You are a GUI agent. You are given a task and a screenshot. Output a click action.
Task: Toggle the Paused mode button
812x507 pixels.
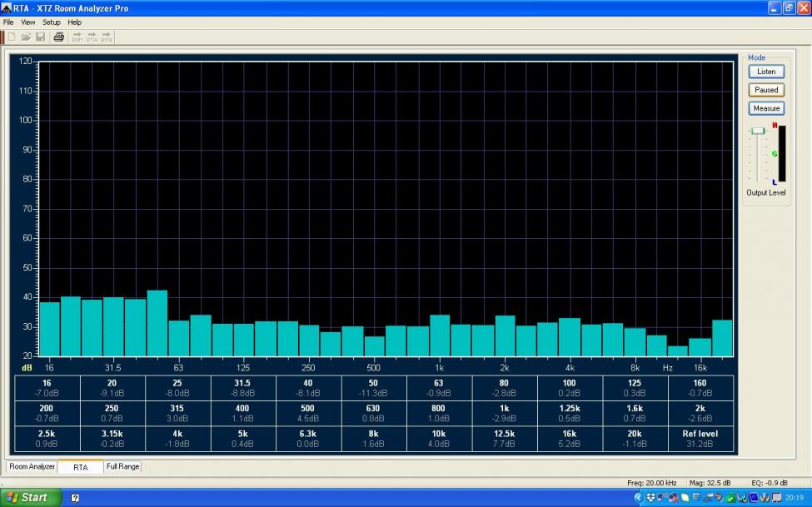point(766,90)
